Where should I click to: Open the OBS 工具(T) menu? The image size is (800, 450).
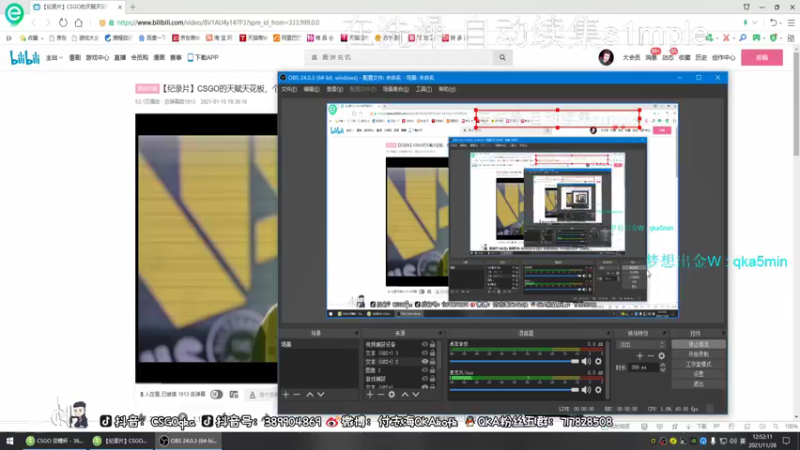tap(423, 89)
